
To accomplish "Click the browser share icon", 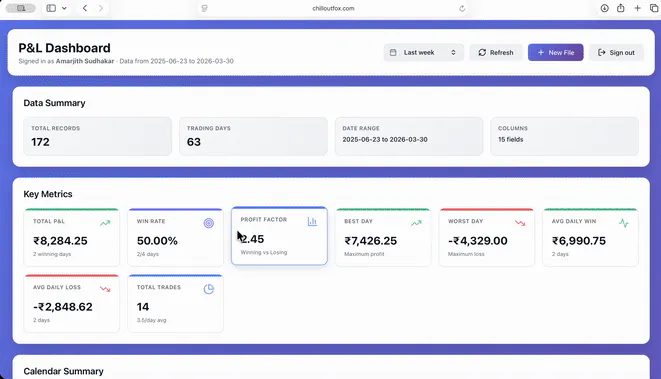I will [621, 8].
